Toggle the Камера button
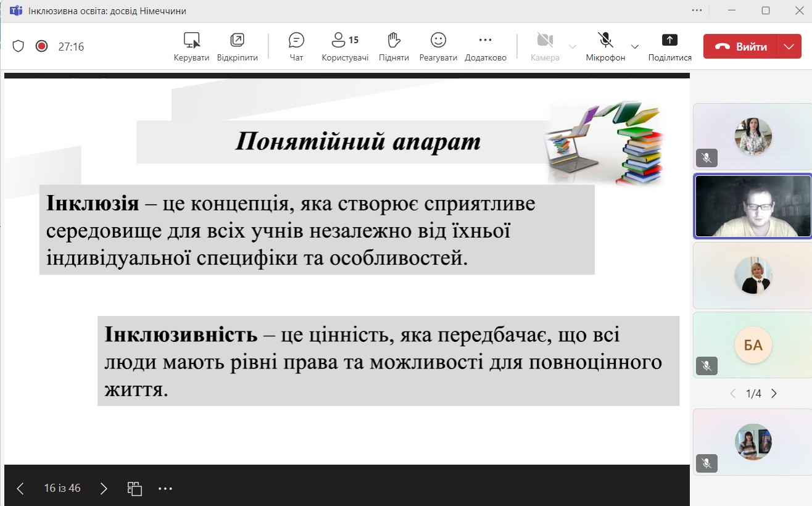The height and width of the screenshot is (506, 812). pyautogui.click(x=545, y=47)
